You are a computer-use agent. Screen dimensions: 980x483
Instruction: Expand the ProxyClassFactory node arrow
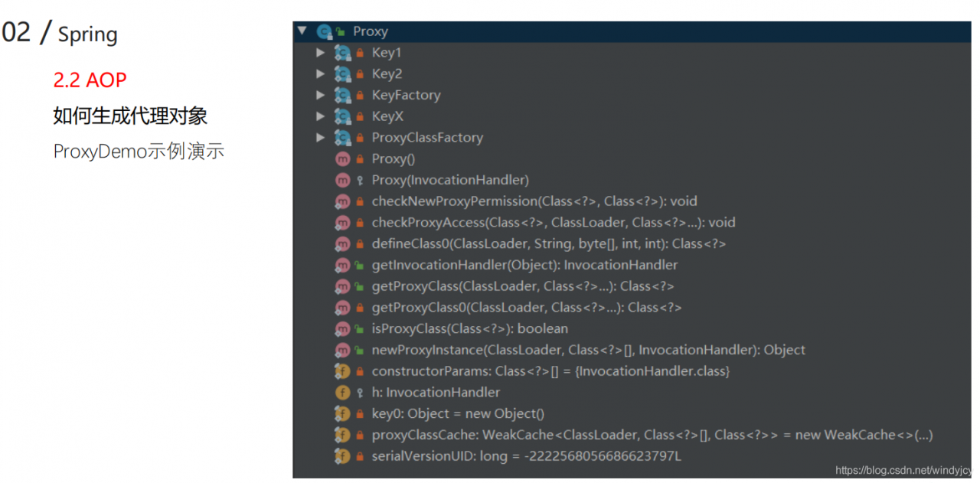click(320, 138)
